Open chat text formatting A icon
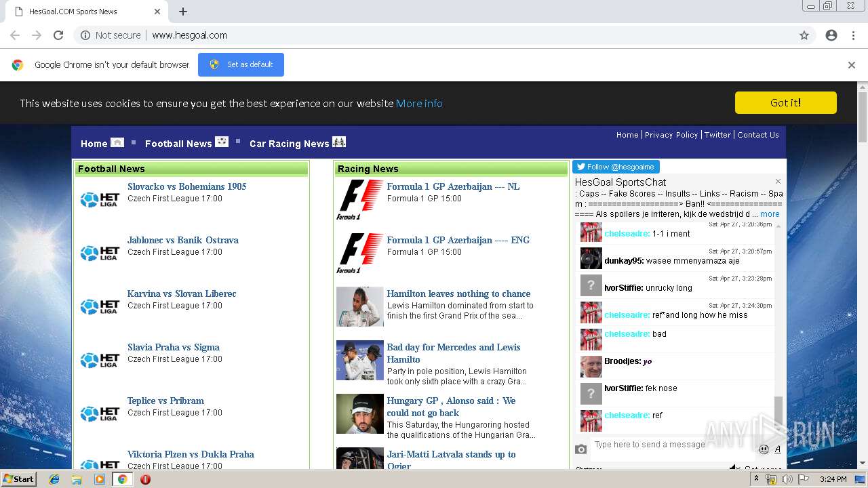 pyautogui.click(x=778, y=449)
